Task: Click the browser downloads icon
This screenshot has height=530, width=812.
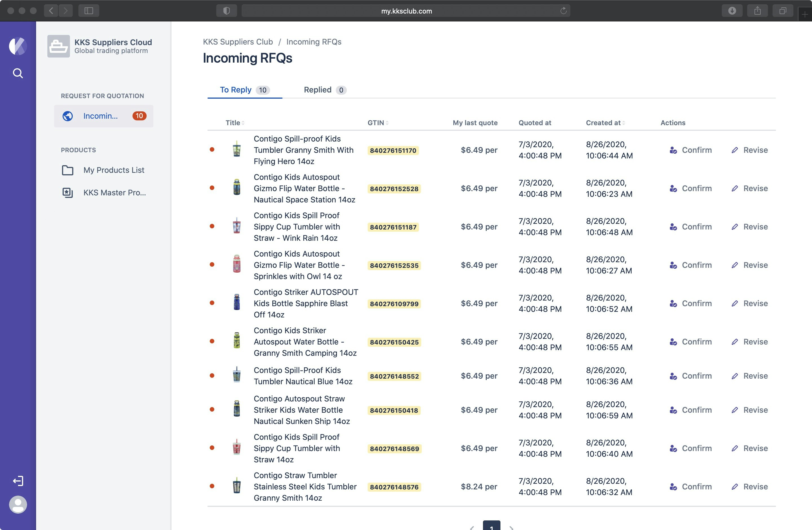Action: pos(732,11)
